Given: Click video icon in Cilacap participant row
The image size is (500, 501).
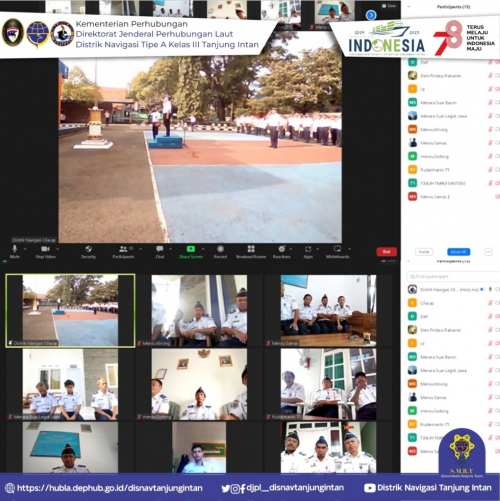Looking at the screenshot, I should click(x=497, y=303).
